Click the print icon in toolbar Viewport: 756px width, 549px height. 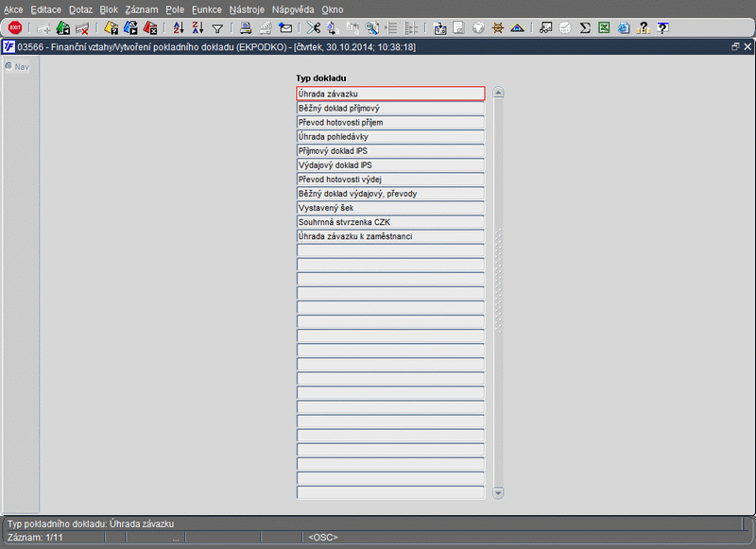pos(246,28)
